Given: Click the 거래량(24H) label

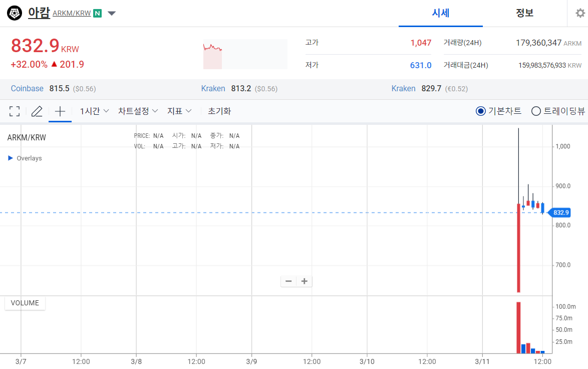Looking at the screenshot, I should pyautogui.click(x=462, y=43).
